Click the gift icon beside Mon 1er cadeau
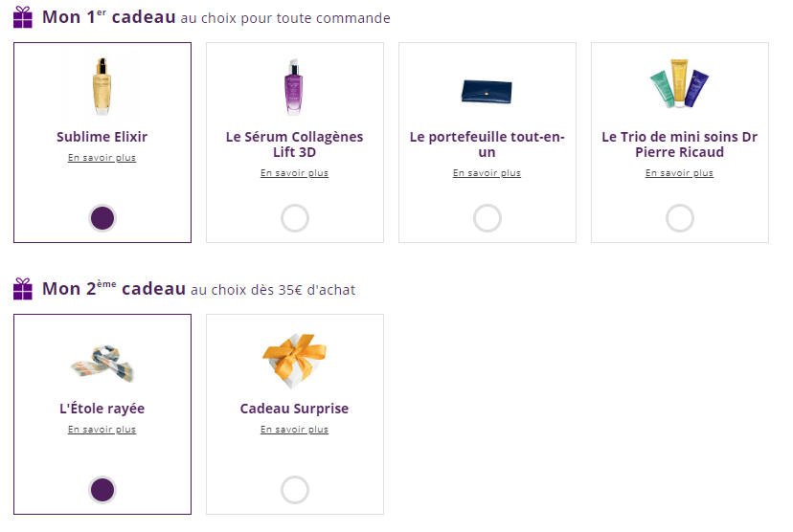Screen dimensions: 793x532 point(23,18)
